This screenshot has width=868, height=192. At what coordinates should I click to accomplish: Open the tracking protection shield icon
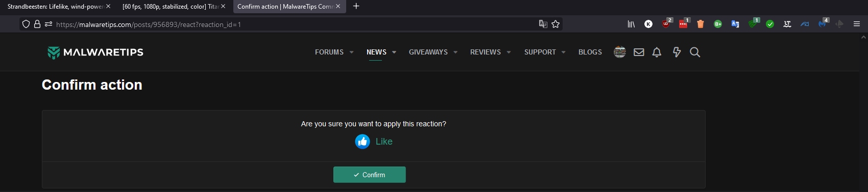click(26, 24)
